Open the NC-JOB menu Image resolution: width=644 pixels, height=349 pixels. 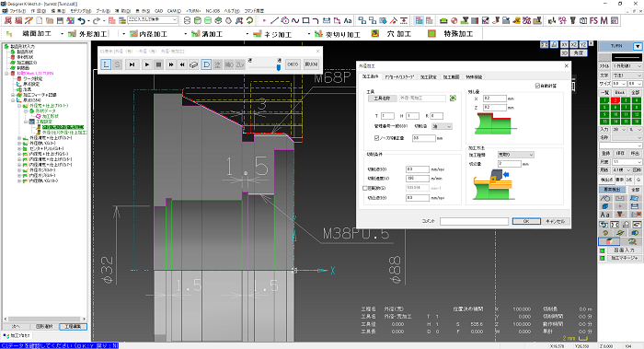click(213, 11)
